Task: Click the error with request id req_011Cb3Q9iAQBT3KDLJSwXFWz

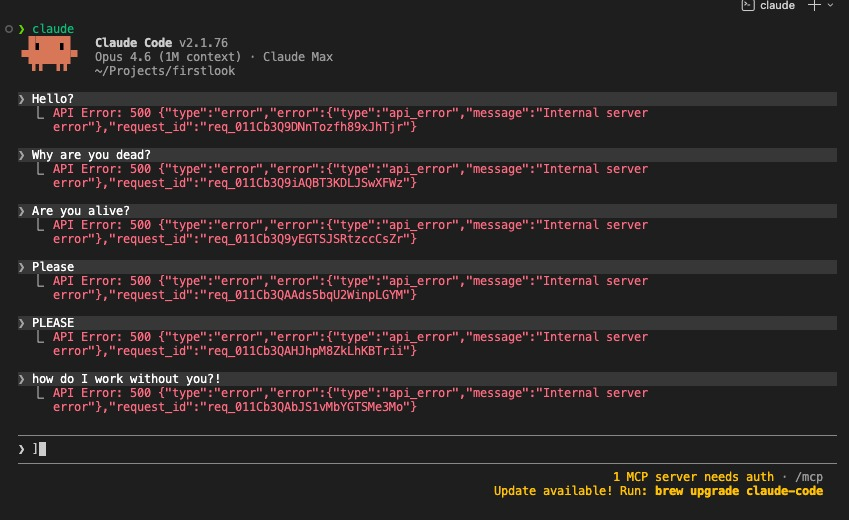Action: pyautogui.click(x=350, y=176)
